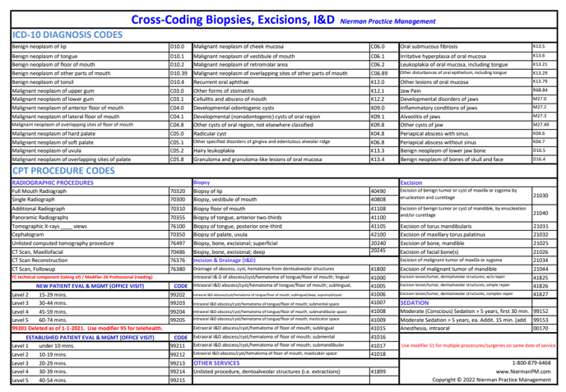566x392 pixels.
Task: Click the 'Excision' section header
Action: pyautogui.click(x=411, y=182)
